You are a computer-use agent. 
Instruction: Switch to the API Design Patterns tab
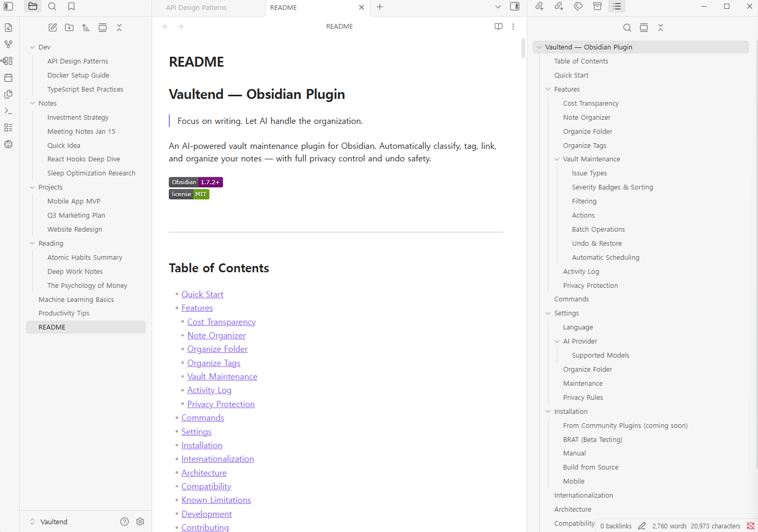point(196,8)
